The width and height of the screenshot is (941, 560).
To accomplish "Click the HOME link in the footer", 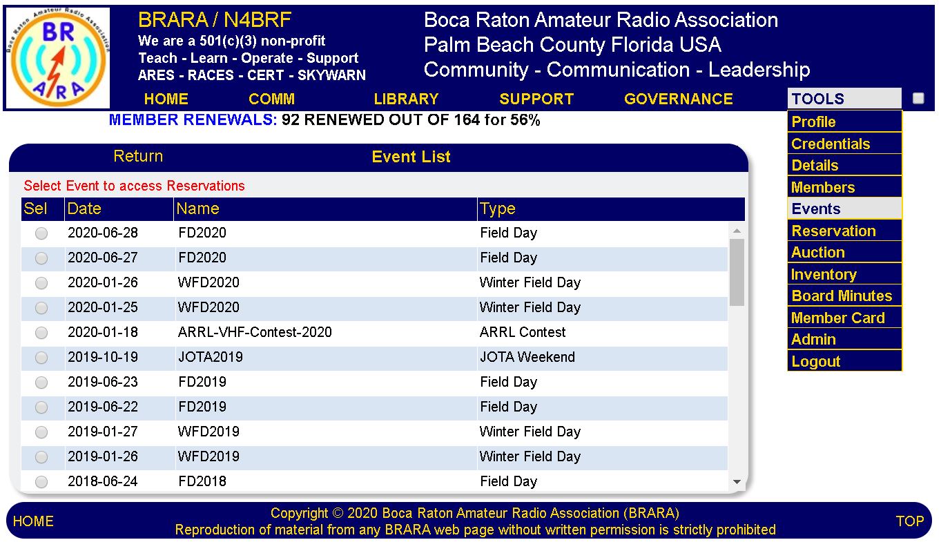I will pos(33,521).
